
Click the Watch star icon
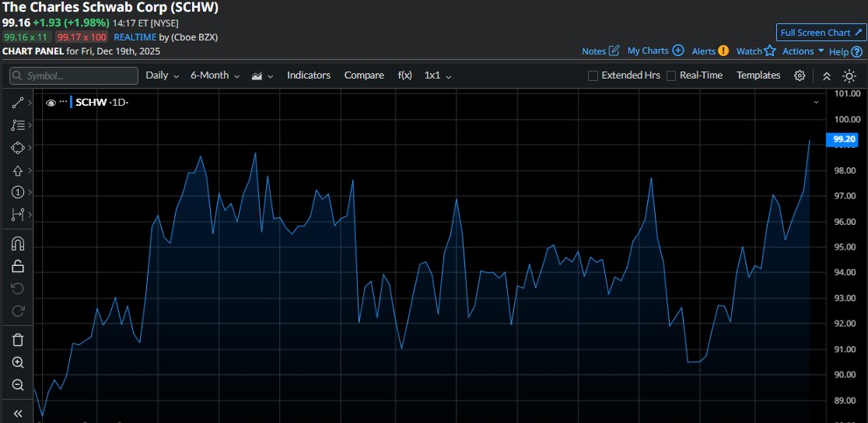(x=770, y=51)
